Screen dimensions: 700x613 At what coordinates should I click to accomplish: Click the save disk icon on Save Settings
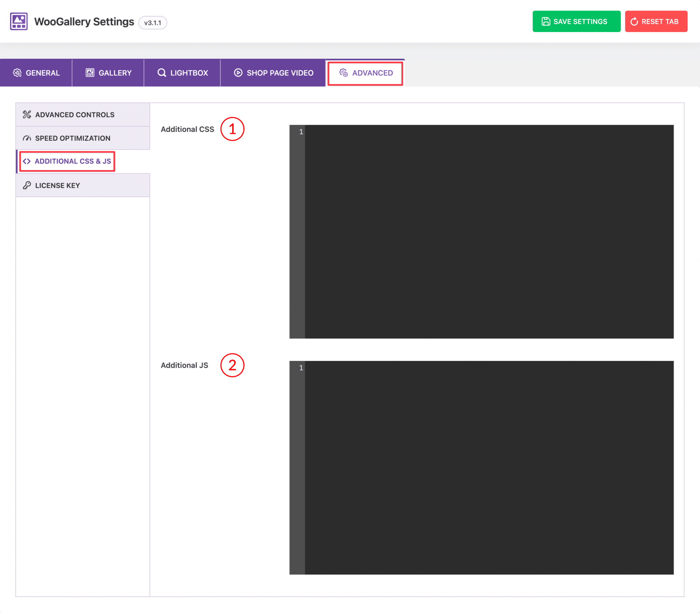point(546,21)
